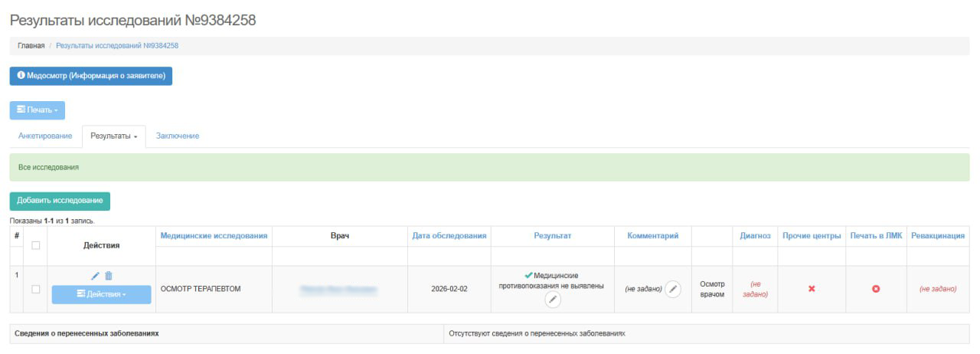
Task: Click the red circle icon in Печать в ЛМК
Action: point(876,289)
